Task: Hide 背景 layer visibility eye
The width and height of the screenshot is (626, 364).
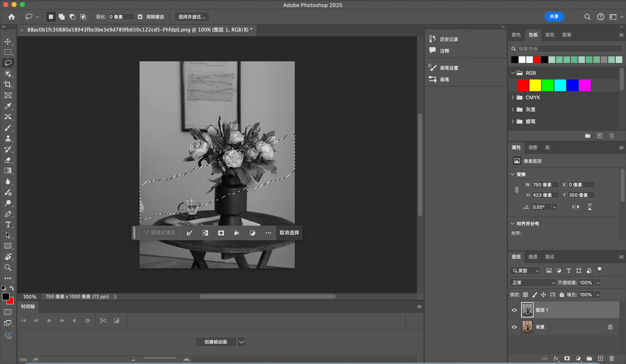Action: [514, 327]
